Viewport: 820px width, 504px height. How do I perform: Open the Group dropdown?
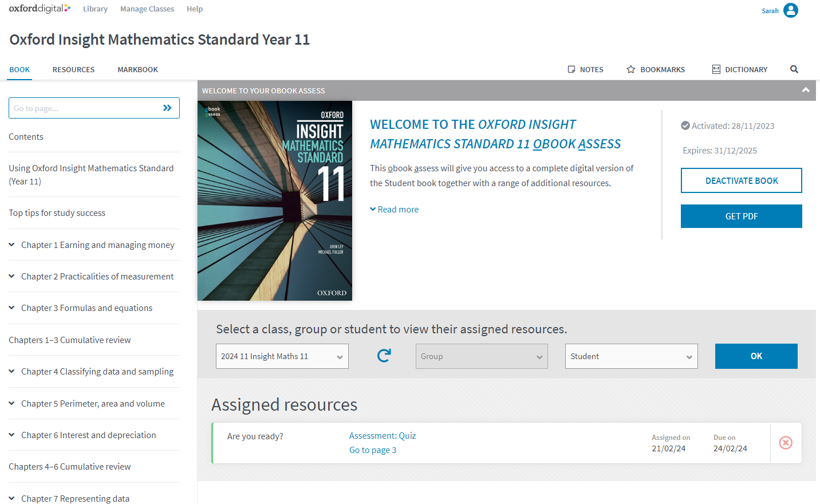point(482,356)
